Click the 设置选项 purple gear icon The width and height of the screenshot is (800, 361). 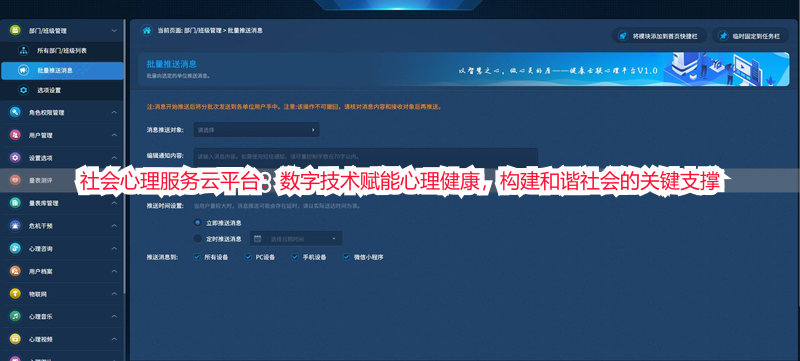coord(15,158)
